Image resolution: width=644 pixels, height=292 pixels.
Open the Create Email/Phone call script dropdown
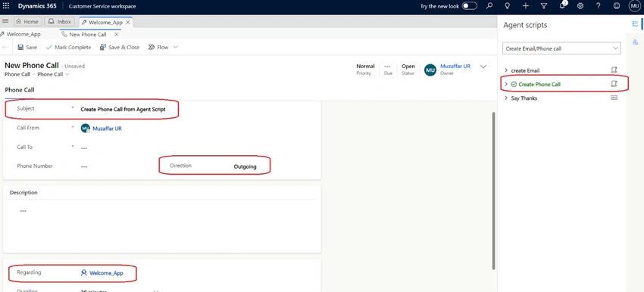coord(561,48)
